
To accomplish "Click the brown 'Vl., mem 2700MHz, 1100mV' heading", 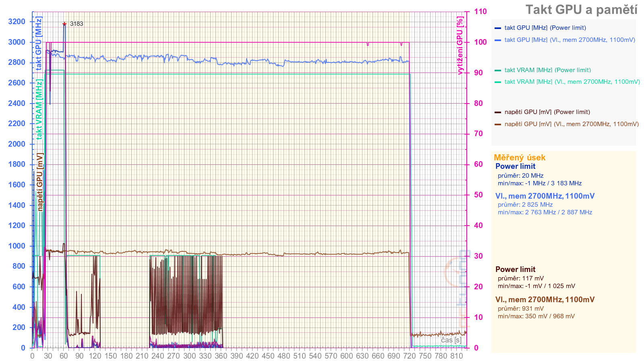I will click(x=545, y=300).
